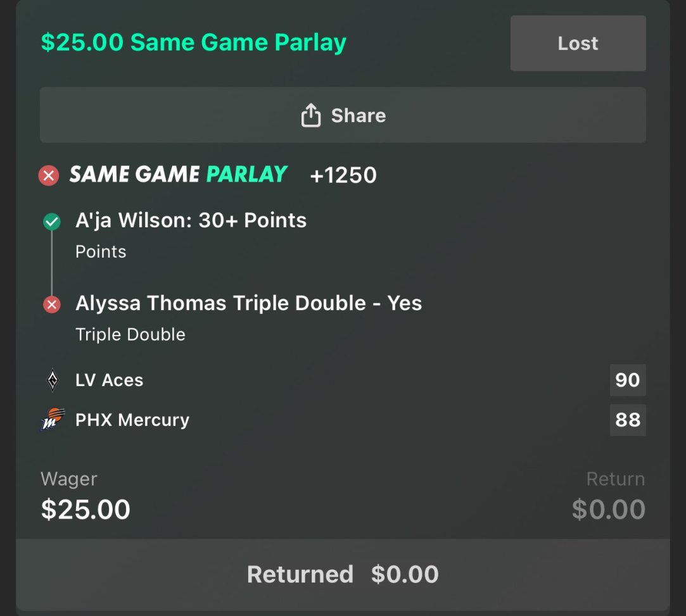Click the red X icon next to SAME GAME PARLAY
The image size is (686, 616).
48,175
